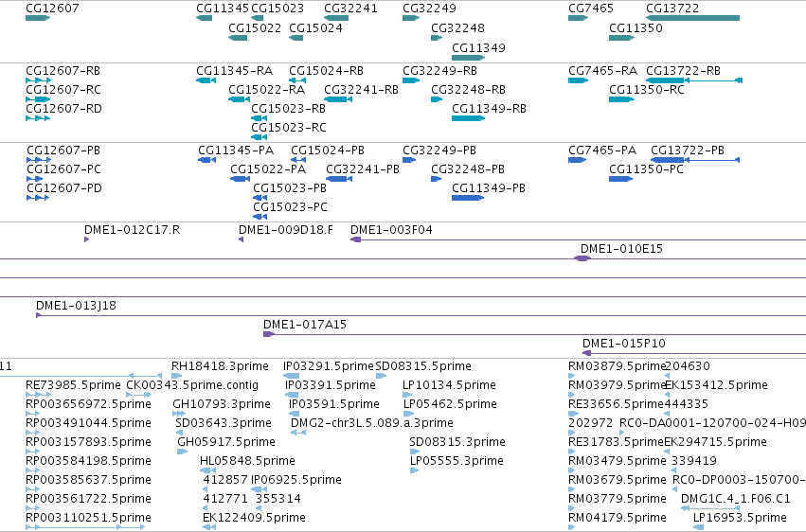Click the CG12607 gene label
This screenshot has width=806, height=532.
tap(52, 9)
